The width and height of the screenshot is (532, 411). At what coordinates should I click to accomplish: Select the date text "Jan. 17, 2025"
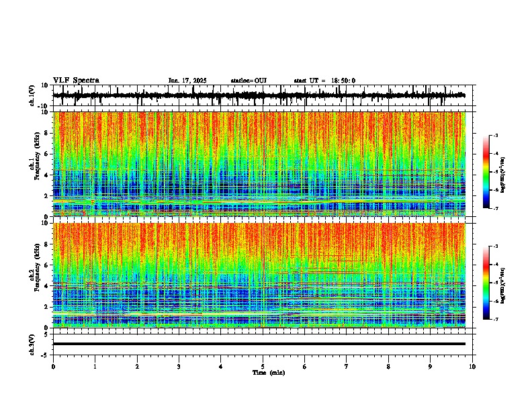coord(187,81)
